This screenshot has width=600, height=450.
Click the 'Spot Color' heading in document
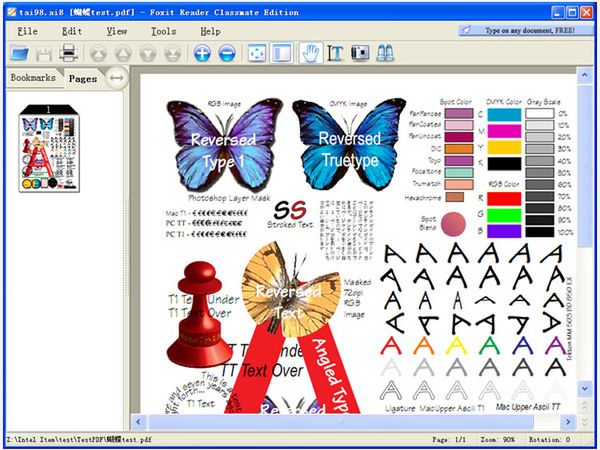coord(455,102)
